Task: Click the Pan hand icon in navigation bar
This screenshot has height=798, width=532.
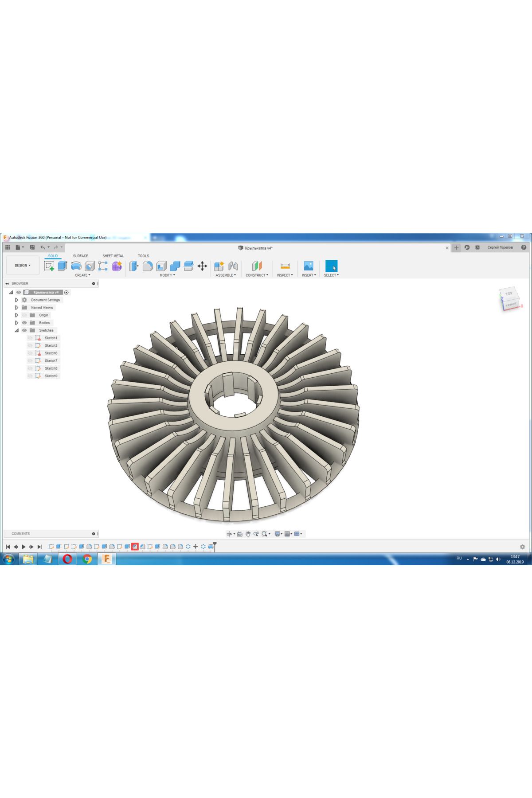Action: click(248, 534)
